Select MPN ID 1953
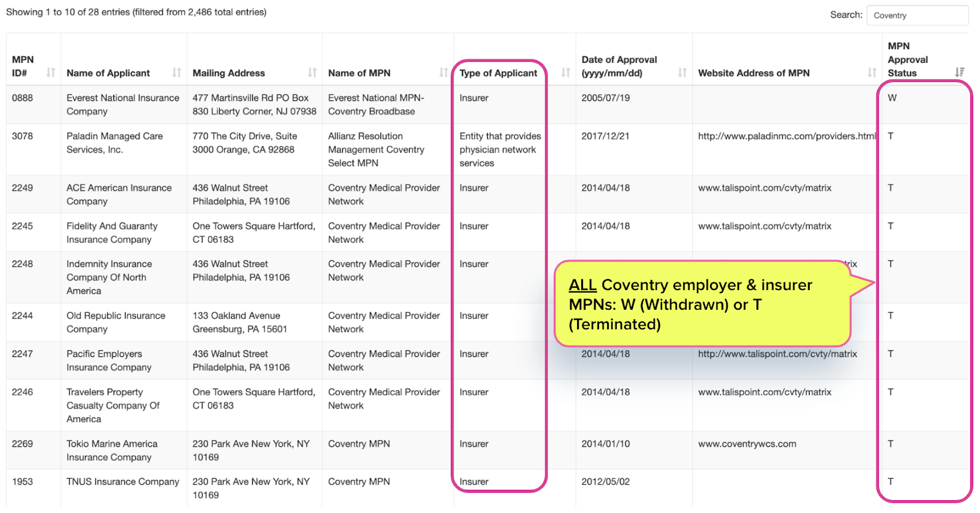980x513 pixels. tap(23, 482)
